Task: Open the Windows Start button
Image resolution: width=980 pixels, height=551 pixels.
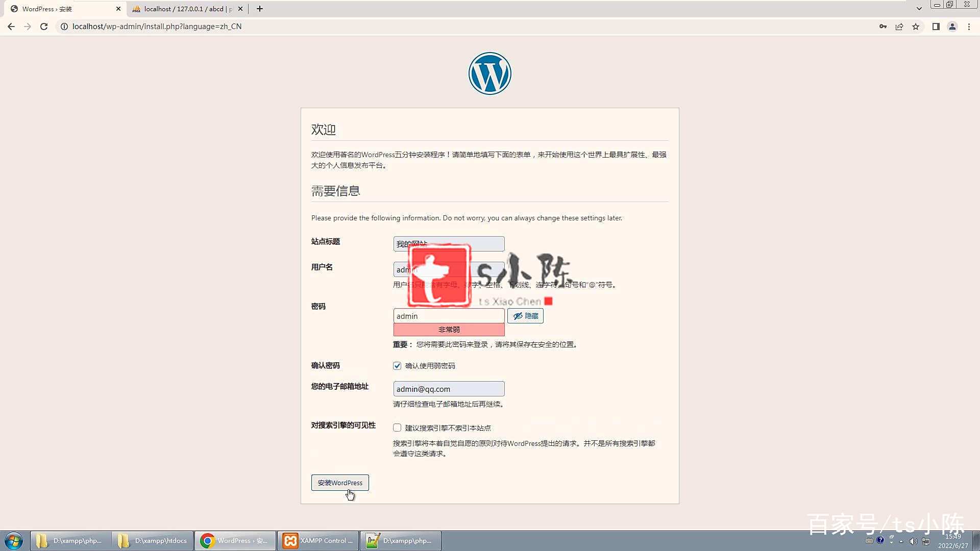Action: pos(14,541)
